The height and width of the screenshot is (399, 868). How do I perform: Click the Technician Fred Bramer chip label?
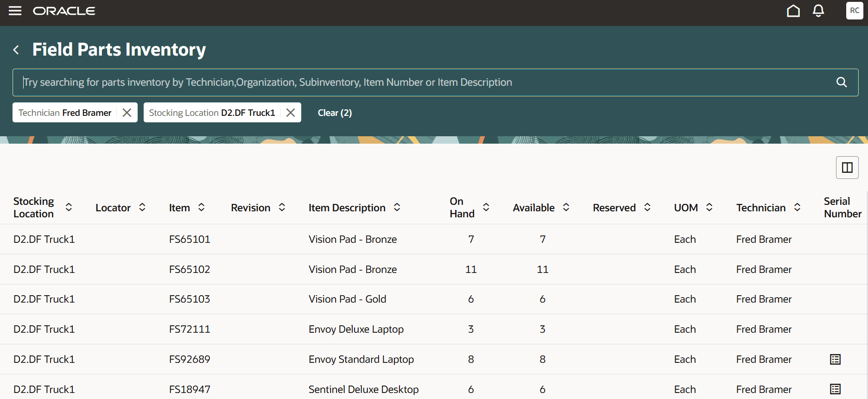[65, 113]
